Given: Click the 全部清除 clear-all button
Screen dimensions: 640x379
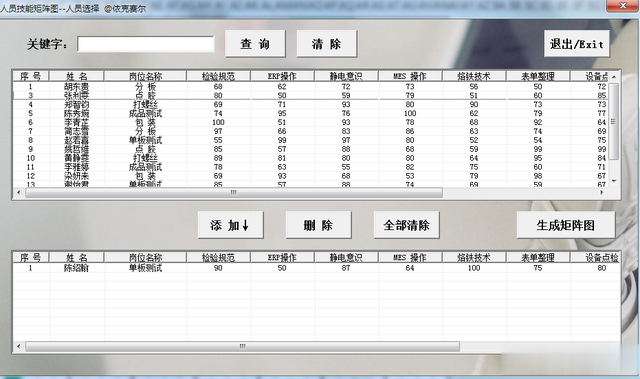Looking at the screenshot, I should click(407, 225).
